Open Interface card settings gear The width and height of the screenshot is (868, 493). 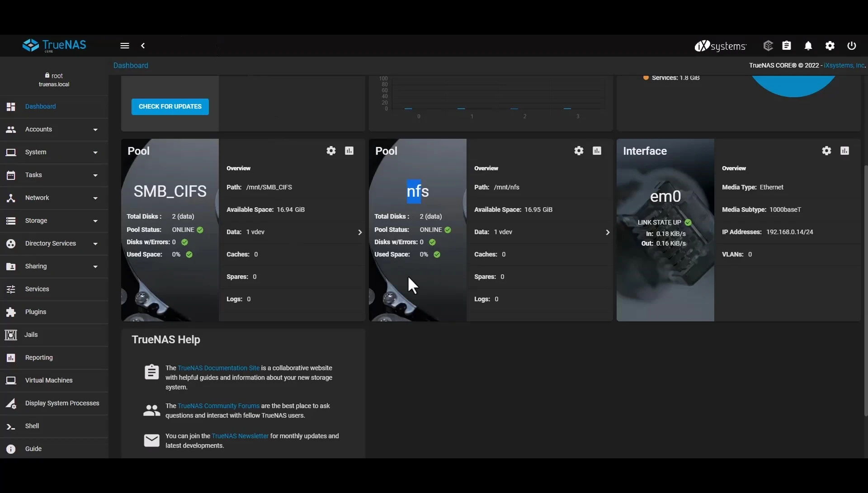pyautogui.click(x=826, y=151)
